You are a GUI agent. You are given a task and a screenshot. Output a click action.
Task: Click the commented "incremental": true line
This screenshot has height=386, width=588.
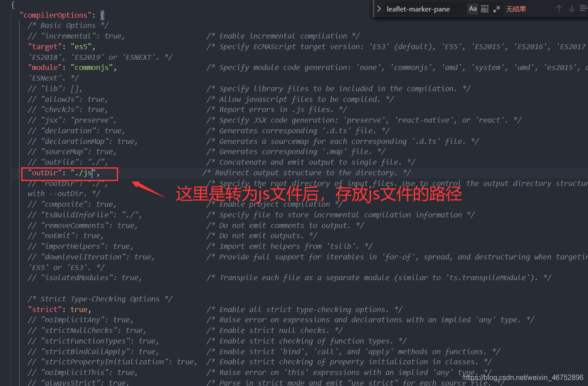click(x=77, y=36)
